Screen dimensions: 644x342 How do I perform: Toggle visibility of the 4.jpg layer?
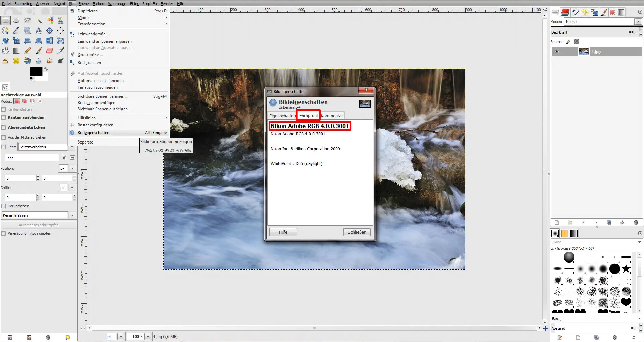pyautogui.click(x=557, y=52)
